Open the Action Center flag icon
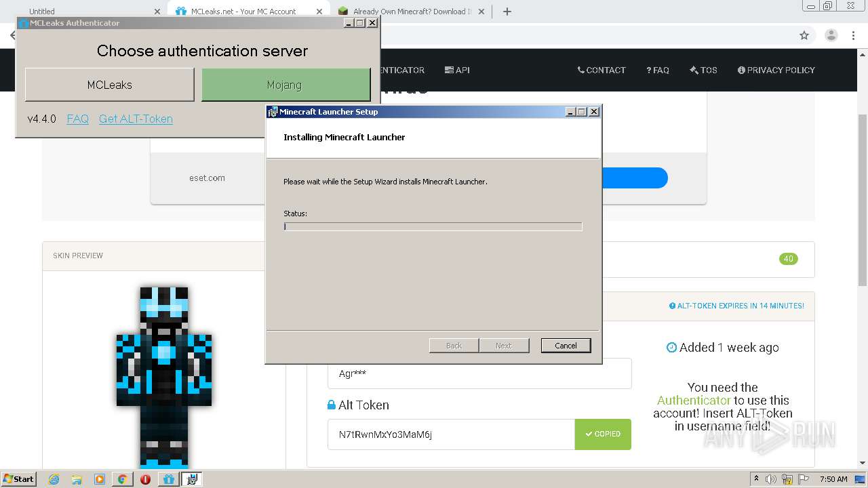Image resolution: width=868 pixels, height=488 pixels. coord(804,479)
